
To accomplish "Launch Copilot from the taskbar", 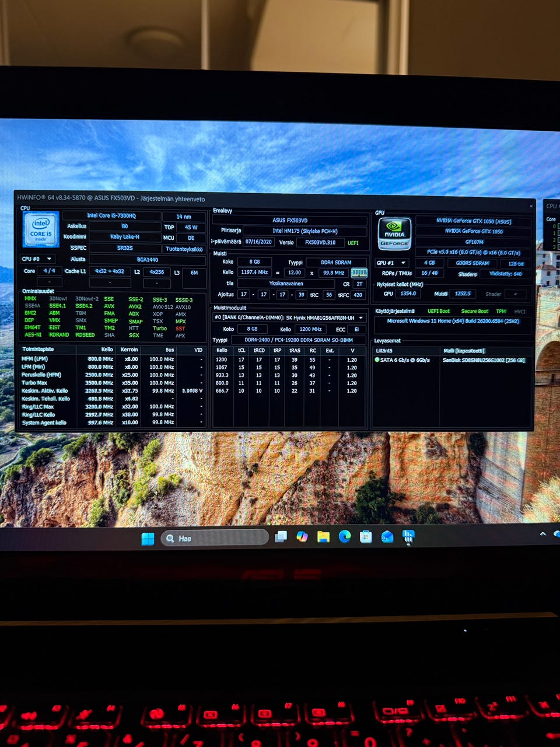I will (x=302, y=536).
